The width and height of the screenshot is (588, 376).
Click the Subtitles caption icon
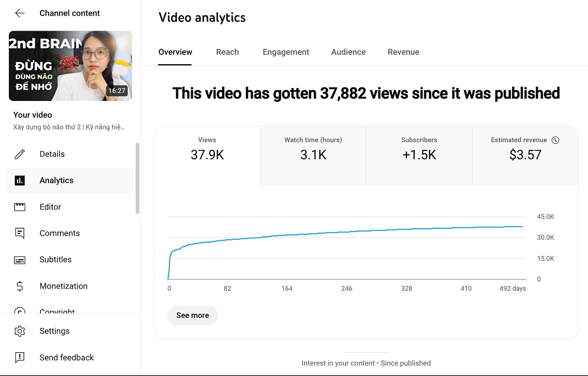pos(20,260)
